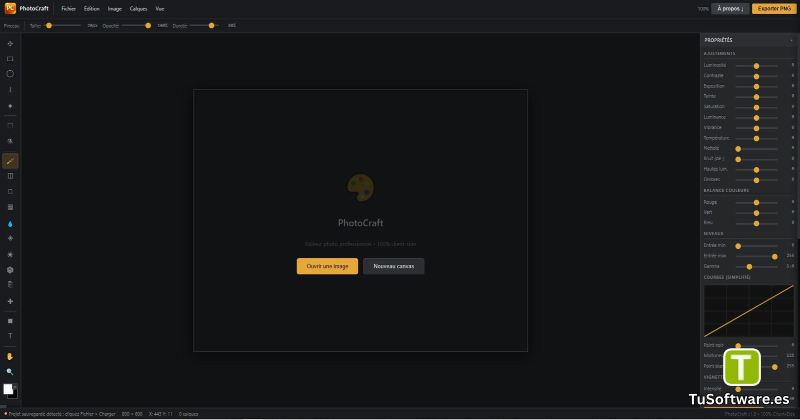The height and width of the screenshot is (420, 800).
Task: Select the sun-shaped tool icon
Action: pyautogui.click(x=10, y=254)
